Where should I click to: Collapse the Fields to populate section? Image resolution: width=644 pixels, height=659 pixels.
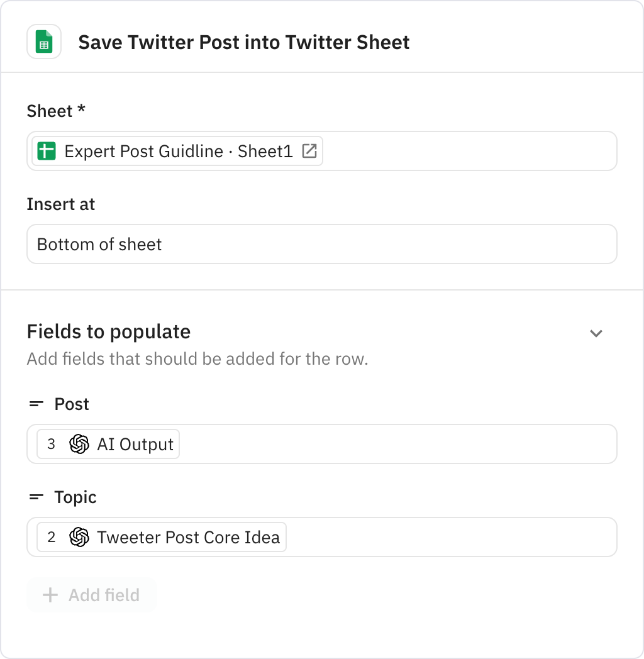pyautogui.click(x=596, y=333)
